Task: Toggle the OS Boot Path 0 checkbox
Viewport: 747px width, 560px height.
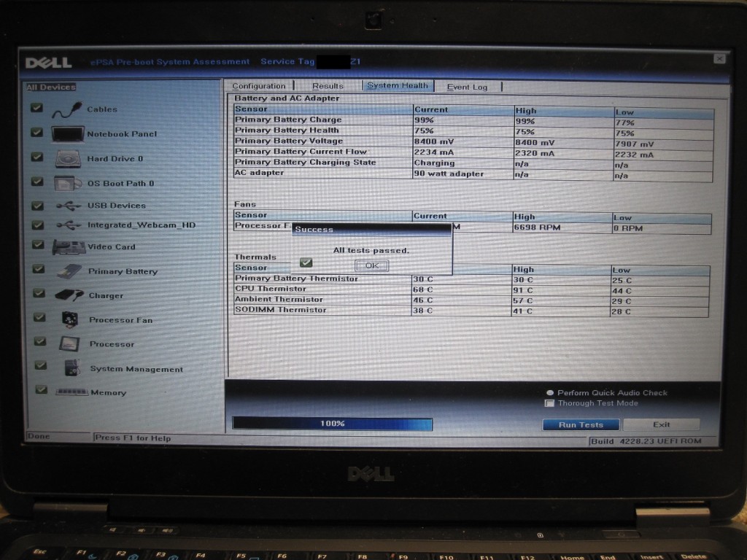Action: 37,182
